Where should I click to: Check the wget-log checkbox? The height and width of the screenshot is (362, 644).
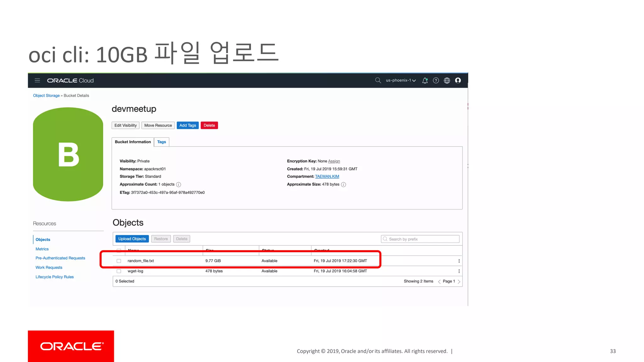[x=119, y=271]
